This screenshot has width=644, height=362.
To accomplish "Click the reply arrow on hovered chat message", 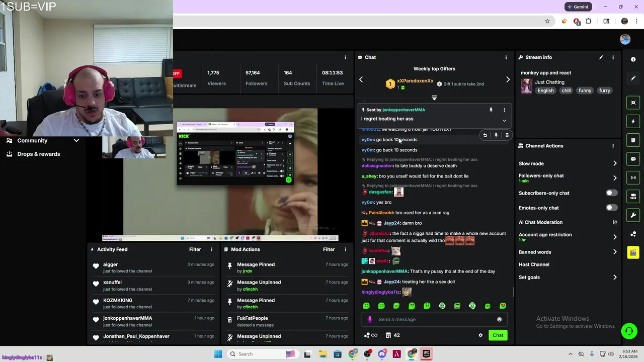I will click(485, 135).
